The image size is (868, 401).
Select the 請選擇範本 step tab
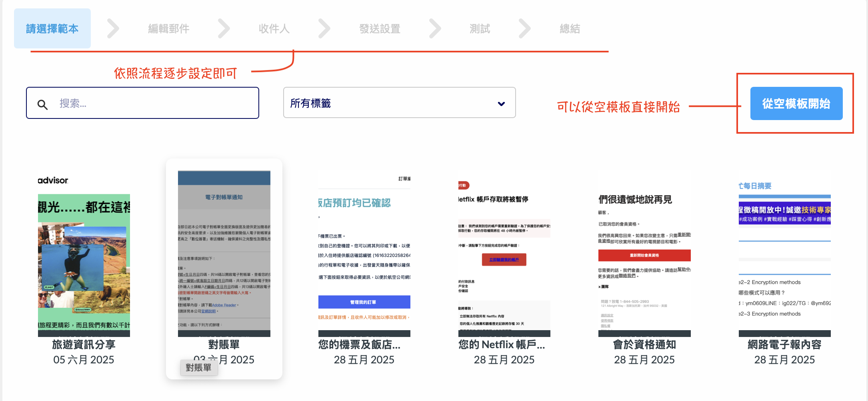pos(52,29)
